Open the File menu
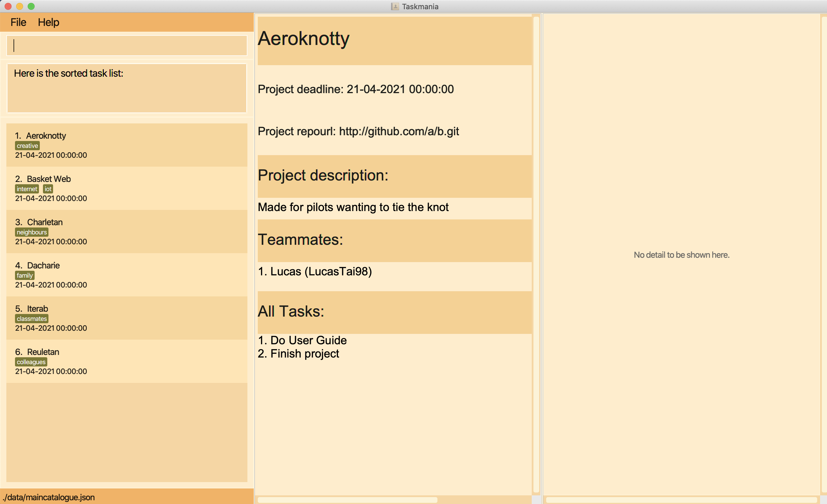827x504 pixels. [x=18, y=22]
